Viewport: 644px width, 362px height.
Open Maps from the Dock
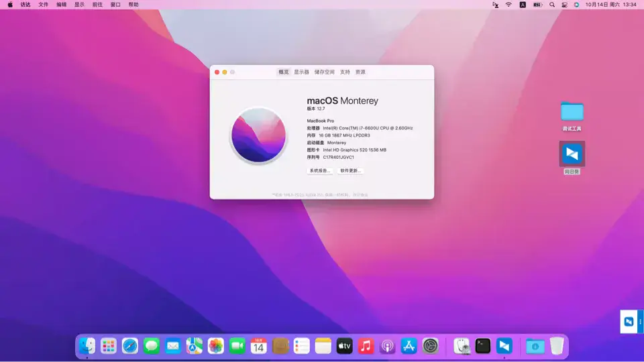tap(195, 346)
